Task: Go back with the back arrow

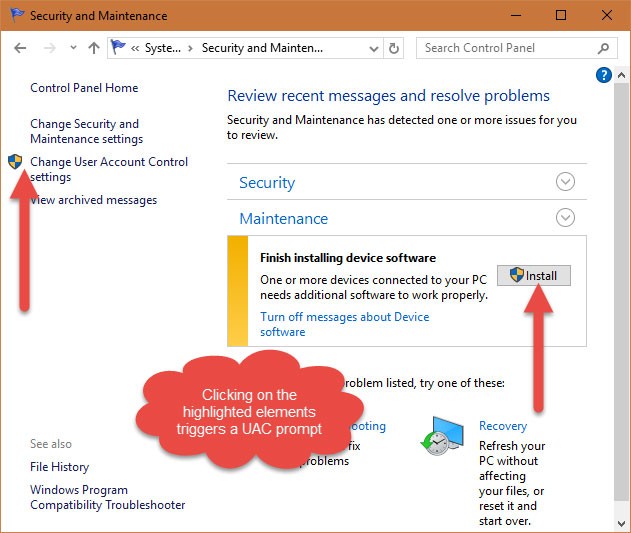Action: (x=20, y=48)
